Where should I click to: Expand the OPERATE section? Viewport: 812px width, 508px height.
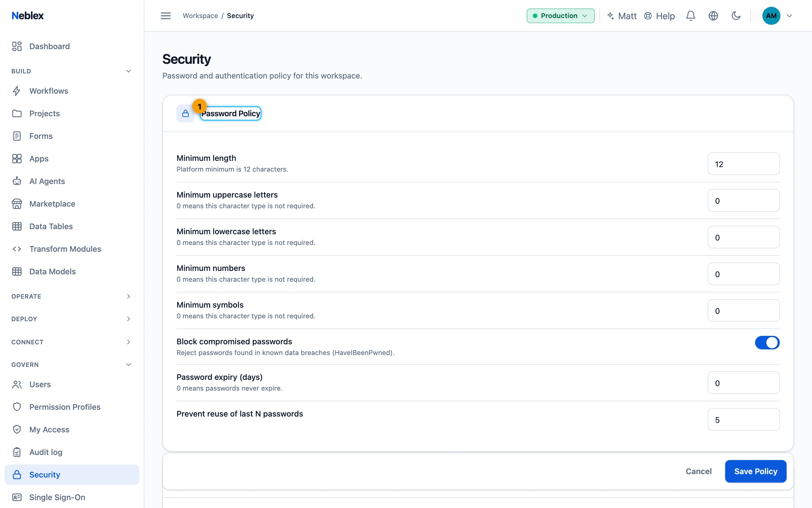point(72,296)
